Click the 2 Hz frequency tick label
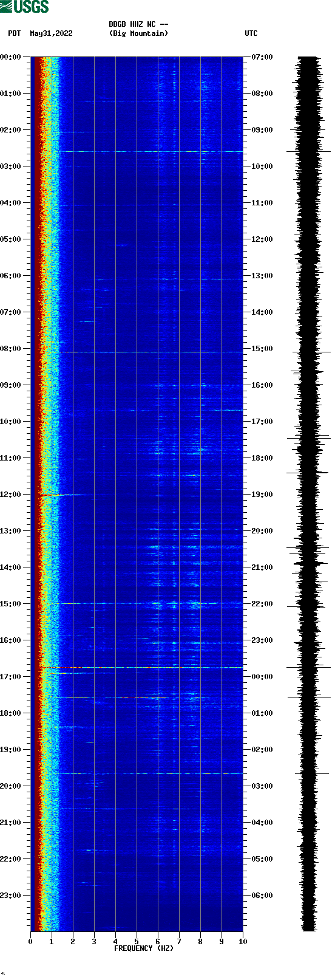The width and height of the screenshot is (335, 980). [73, 942]
